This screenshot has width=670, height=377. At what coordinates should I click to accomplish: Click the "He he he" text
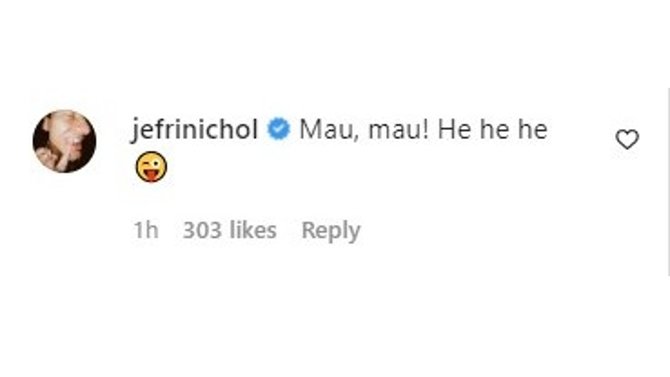pyautogui.click(x=493, y=130)
